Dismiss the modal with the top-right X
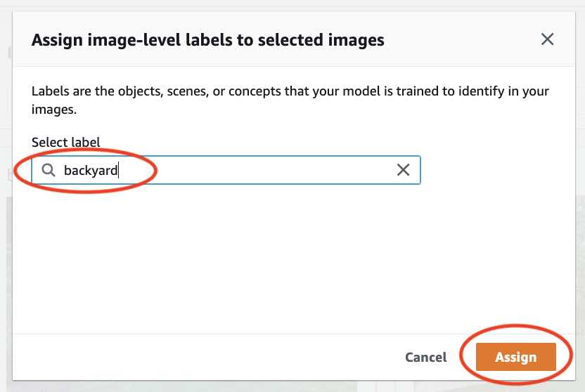The width and height of the screenshot is (585, 392). click(x=547, y=39)
